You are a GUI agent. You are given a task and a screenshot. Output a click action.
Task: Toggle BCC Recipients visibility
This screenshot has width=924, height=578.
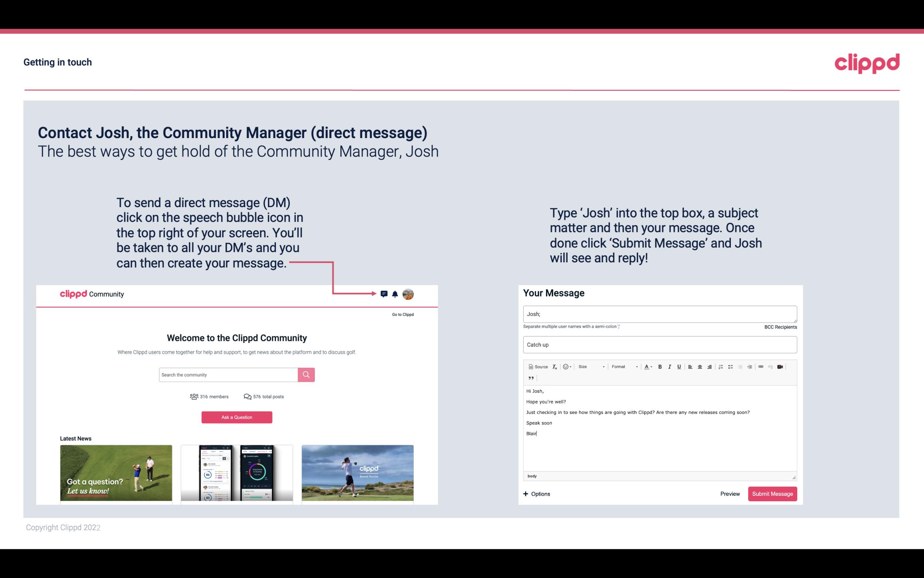[x=780, y=327]
